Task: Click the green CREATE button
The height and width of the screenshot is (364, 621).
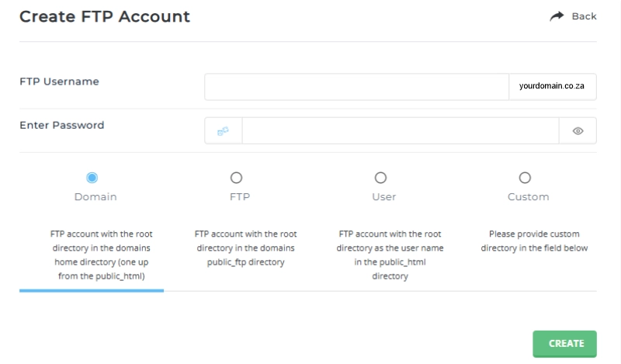Action: point(564,344)
